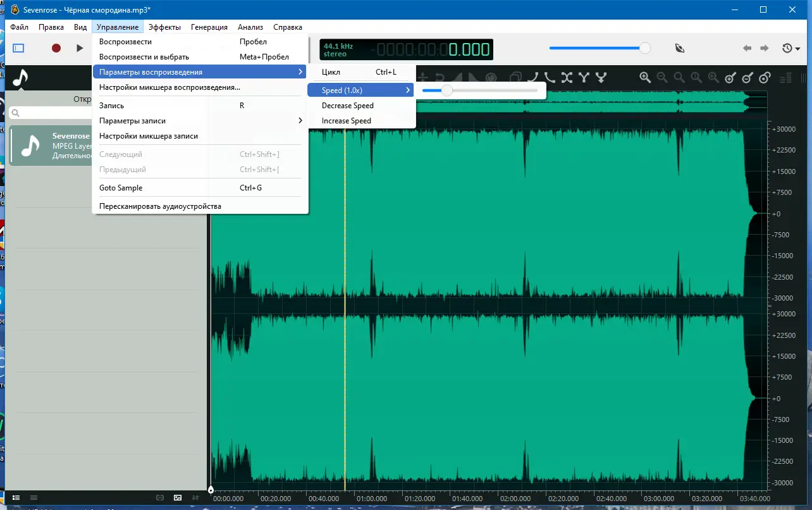This screenshot has height=510, width=812.
Task: Select the channel swap X-shaped tool icon
Action: click(567, 77)
